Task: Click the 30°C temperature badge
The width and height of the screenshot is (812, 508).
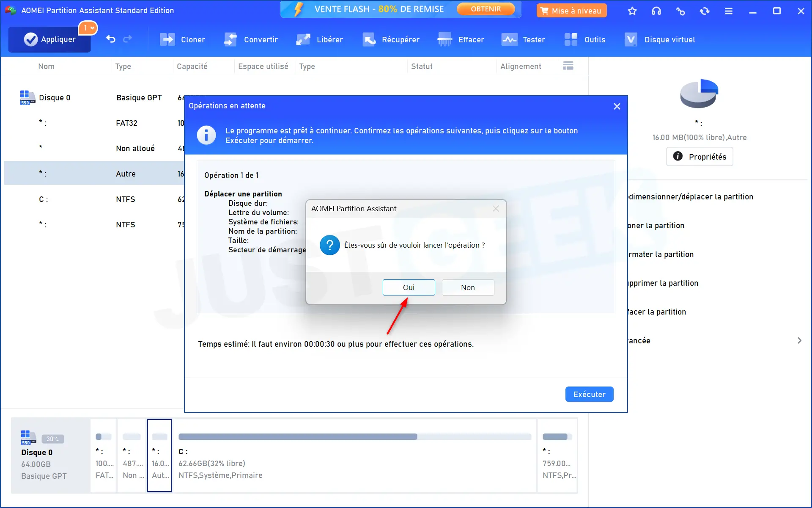Action: point(53,439)
